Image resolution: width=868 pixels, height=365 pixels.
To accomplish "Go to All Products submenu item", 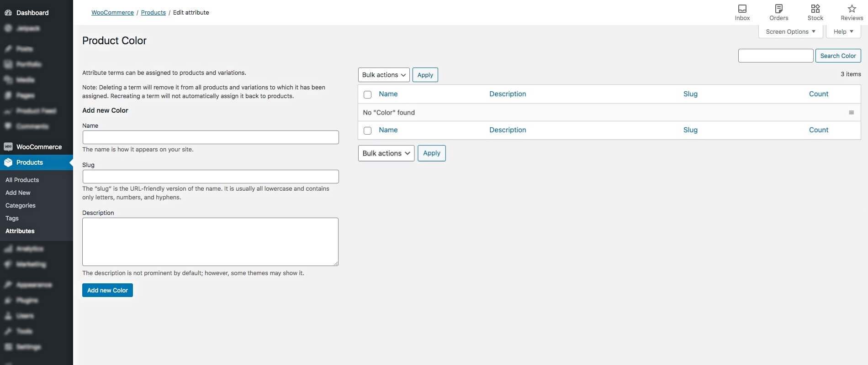I will 22,180.
